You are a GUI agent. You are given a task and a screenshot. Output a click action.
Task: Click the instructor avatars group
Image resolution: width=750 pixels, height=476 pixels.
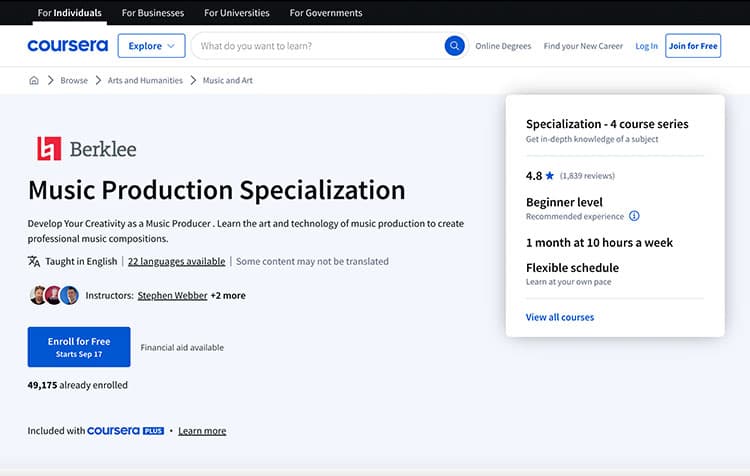(x=54, y=295)
